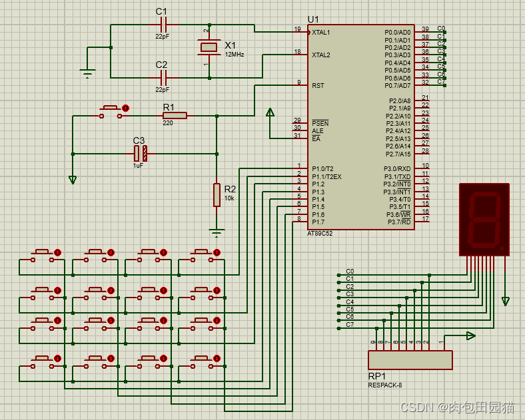Click the 1uF value under C3

(x=138, y=166)
